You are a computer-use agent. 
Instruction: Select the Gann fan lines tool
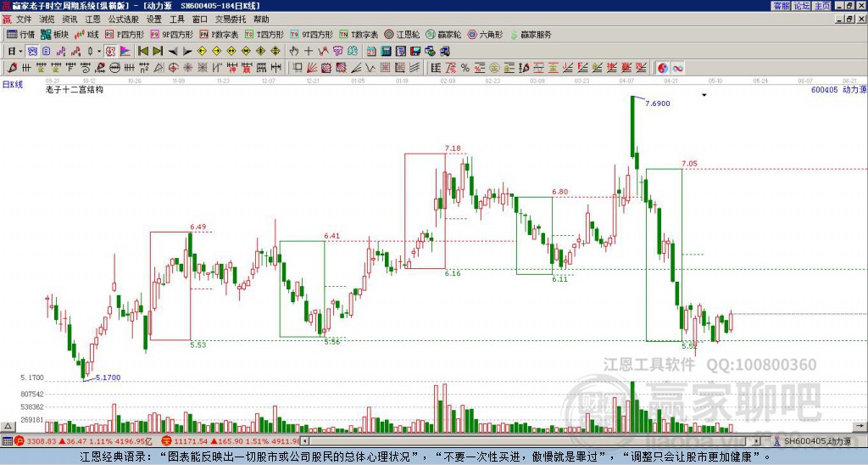tap(312, 68)
